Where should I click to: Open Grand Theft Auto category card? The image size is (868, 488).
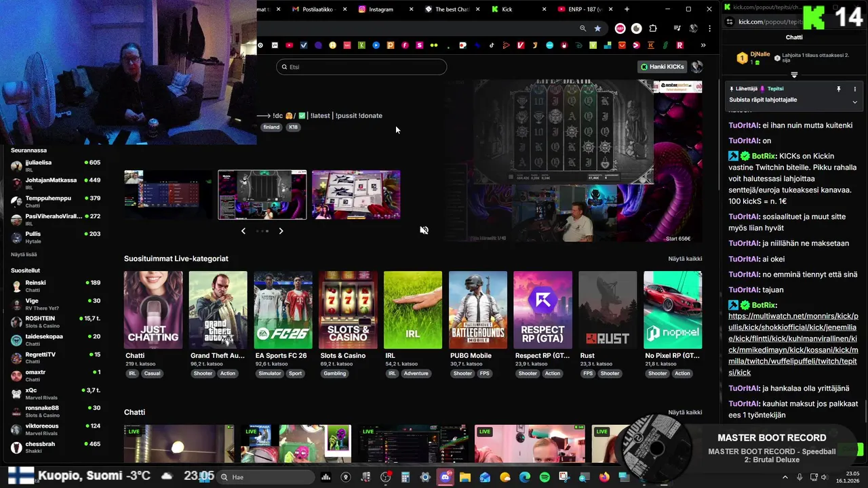coord(218,310)
